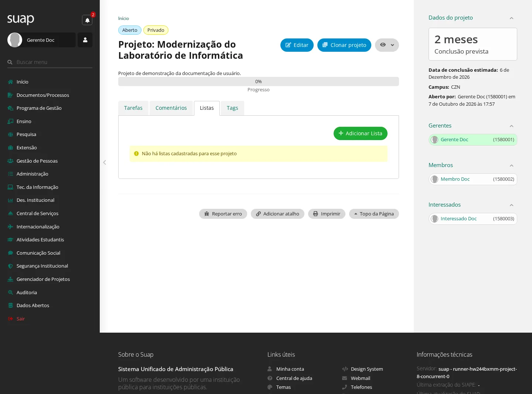Click the Des. Institucional chart icon
This screenshot has height=394, width=532.
click(10, 200)
